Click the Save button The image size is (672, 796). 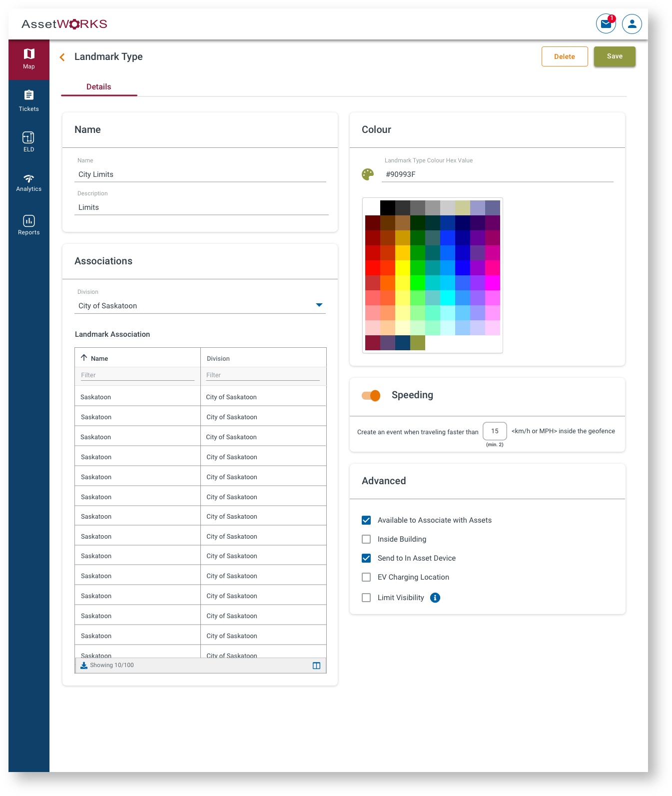coord(615,56)
